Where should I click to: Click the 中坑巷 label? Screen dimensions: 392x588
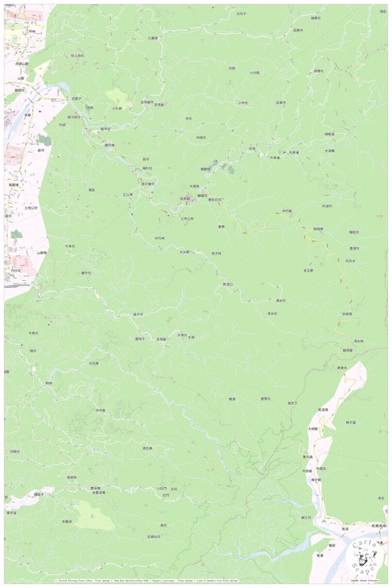click(100, 410)
